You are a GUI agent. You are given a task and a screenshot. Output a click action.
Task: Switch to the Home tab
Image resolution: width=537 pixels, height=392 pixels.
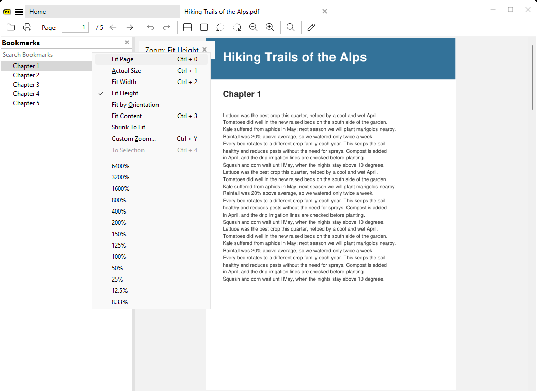pyautogui.click(x=103, y=12)
